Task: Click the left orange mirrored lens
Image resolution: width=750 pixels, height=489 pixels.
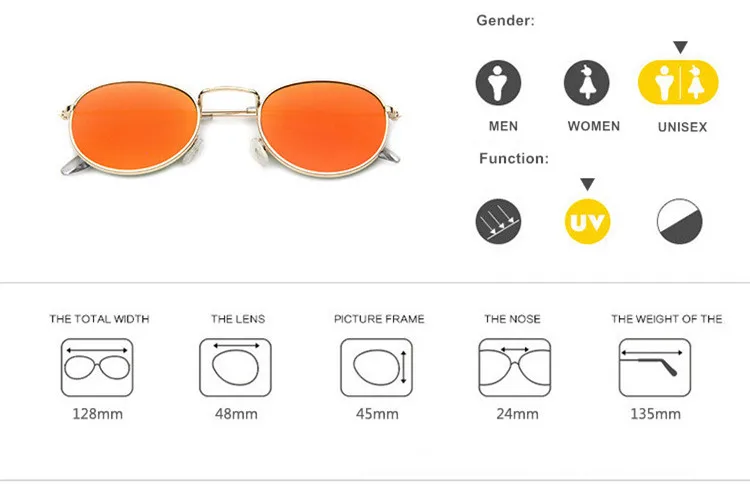Action: [x=134, y=127]
